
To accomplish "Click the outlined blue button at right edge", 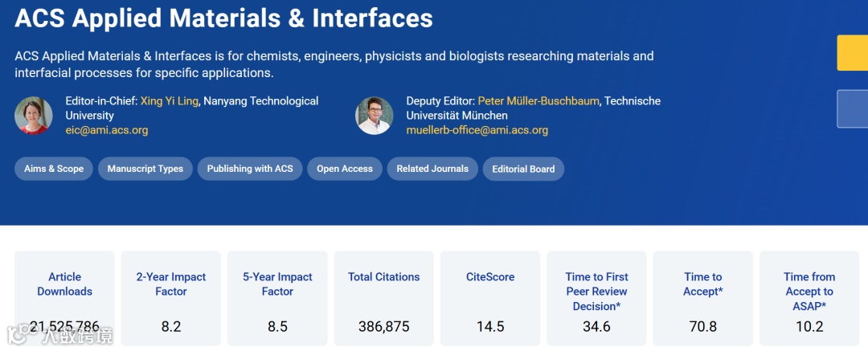I will [x=853, y=108].
